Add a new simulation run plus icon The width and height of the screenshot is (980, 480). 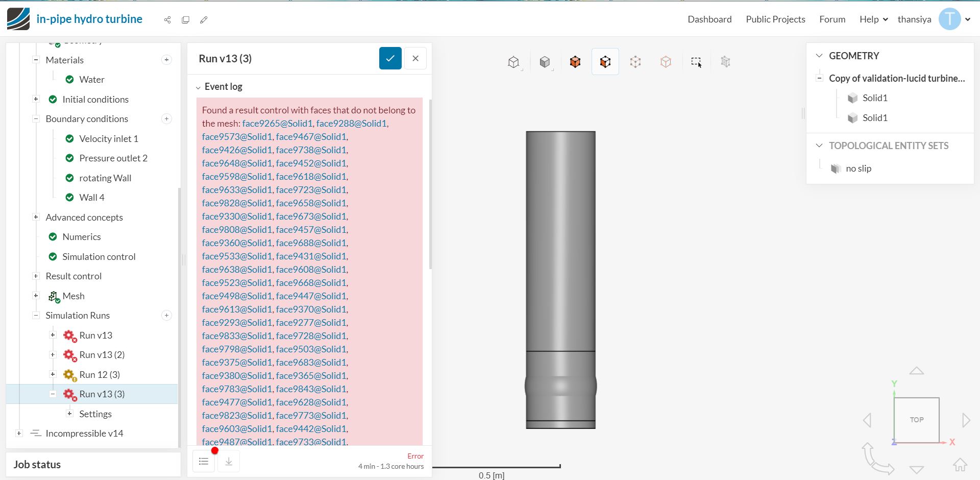[x=166, y=316]
